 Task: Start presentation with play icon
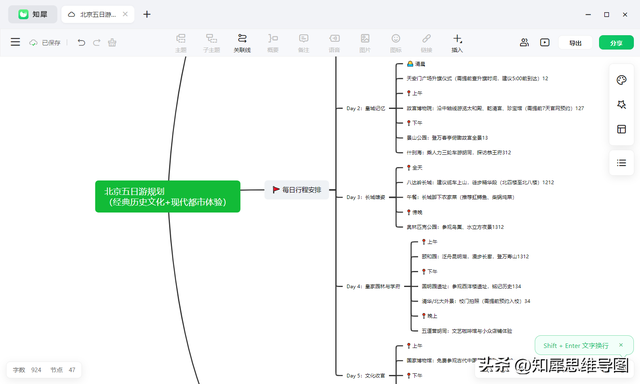[x=544, y=42]
